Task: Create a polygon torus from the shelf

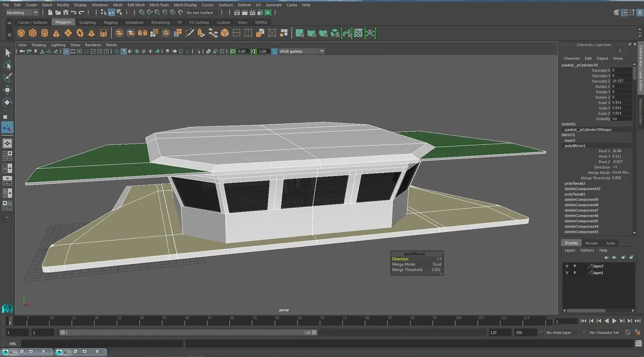Action: [x=80, y=33]
